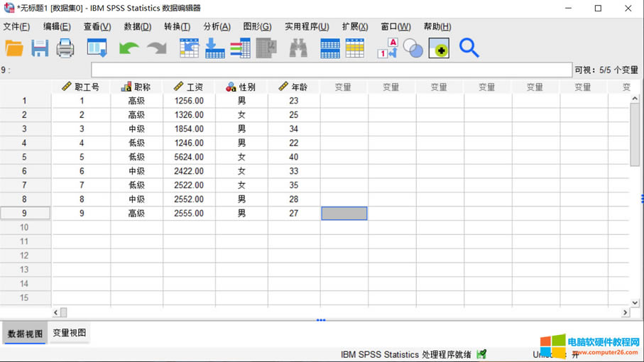
Task: Click the 工资 column header
Action: tap(189, 87)
